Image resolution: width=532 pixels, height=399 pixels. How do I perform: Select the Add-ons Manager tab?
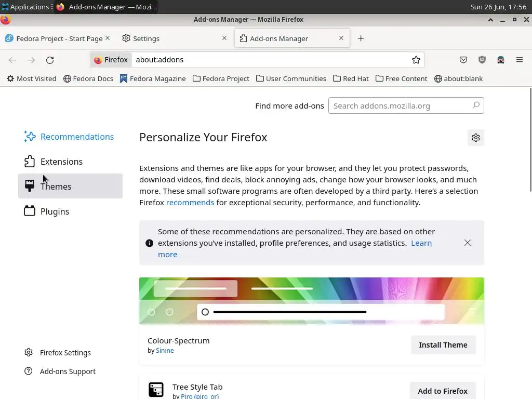[x=292, y=38]
